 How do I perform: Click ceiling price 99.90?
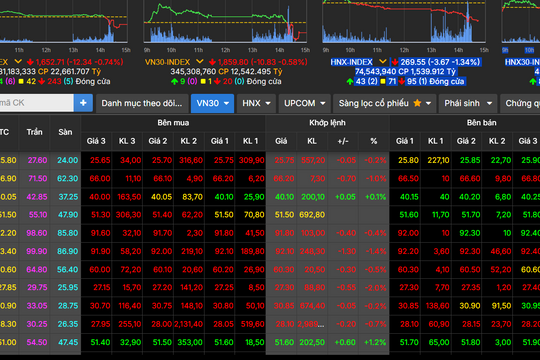point(37,251)
